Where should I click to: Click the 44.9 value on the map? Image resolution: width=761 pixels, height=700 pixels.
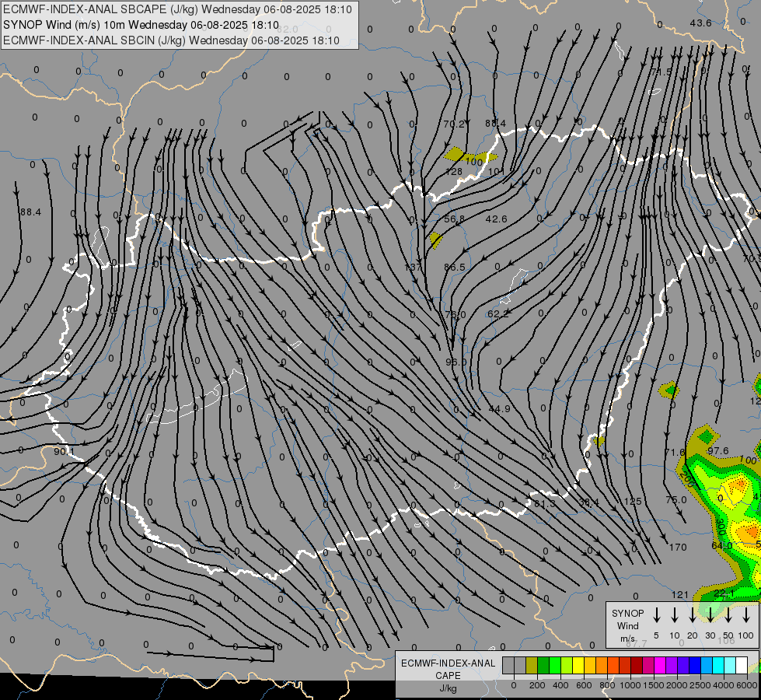pos(499,409)
